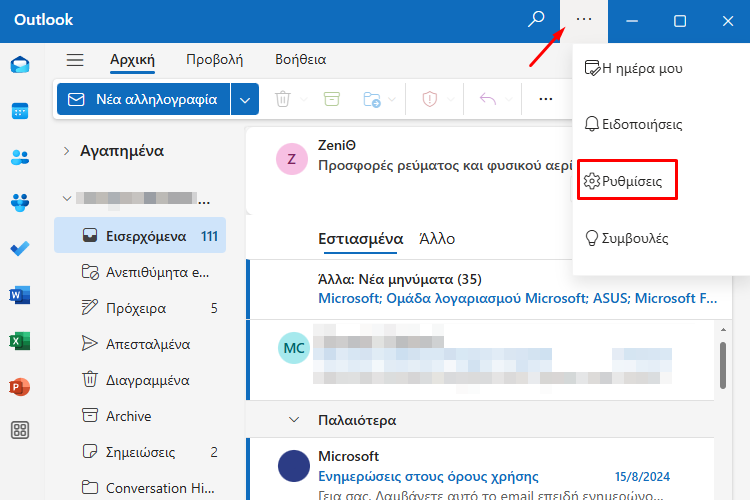750x500 pixels.
Task: Open More apps grid icon
Action: point(20,430)
